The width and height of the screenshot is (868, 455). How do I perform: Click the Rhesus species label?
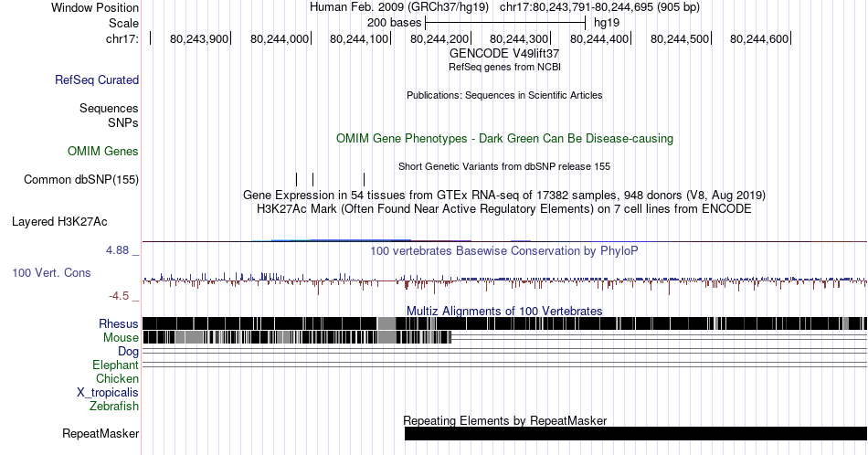coord(119,323)
